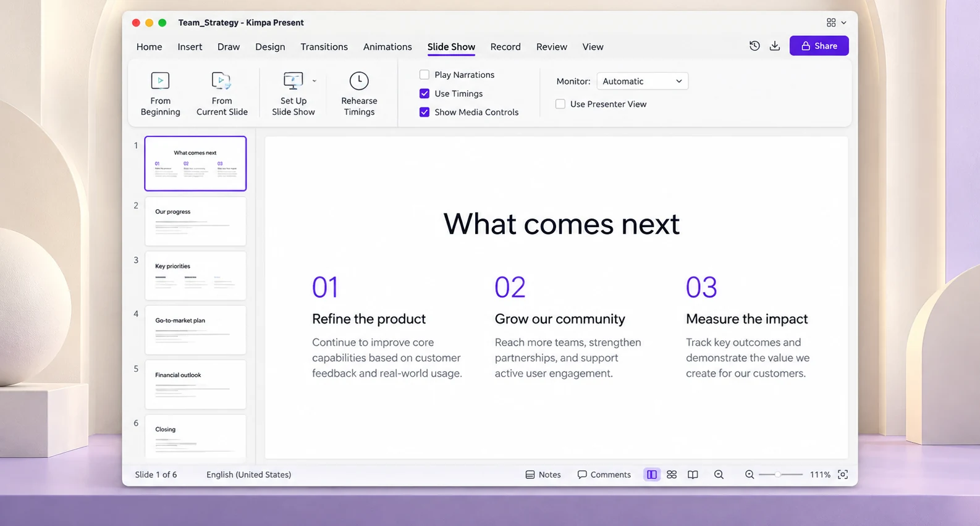Expand the Set Up Slide Show arrow
980x526 pixels.
tap(314, 81)
